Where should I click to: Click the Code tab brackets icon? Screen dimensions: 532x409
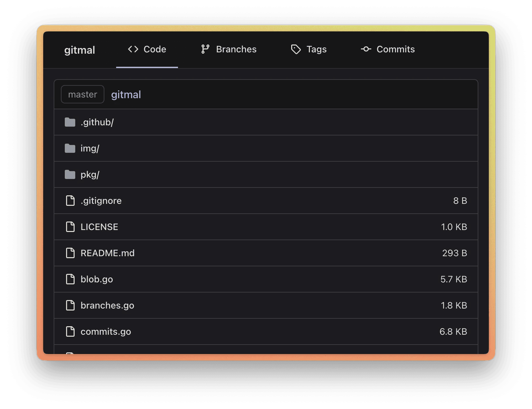[x=133, y=49]
